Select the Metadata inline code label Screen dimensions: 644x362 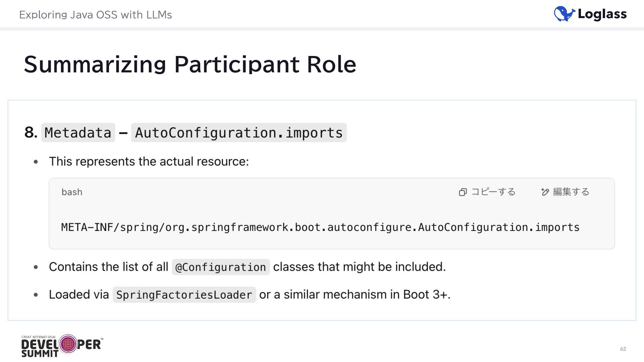[x=78, y=133]
